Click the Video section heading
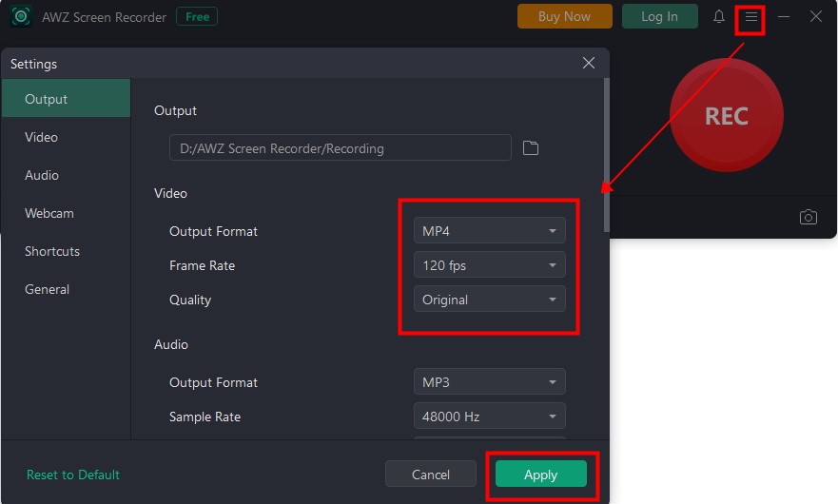 (x=170, y=193)
